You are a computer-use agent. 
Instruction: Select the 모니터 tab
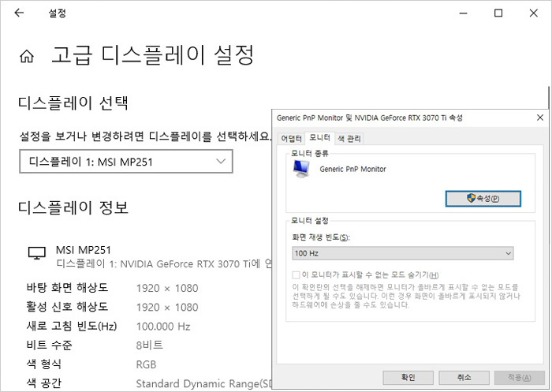click(319, 137)
